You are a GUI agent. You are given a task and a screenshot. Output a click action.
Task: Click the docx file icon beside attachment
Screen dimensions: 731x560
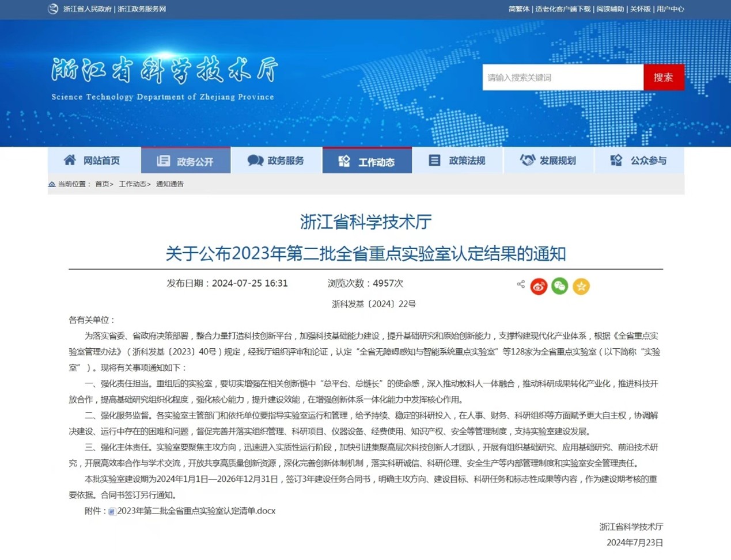point(112,512)
